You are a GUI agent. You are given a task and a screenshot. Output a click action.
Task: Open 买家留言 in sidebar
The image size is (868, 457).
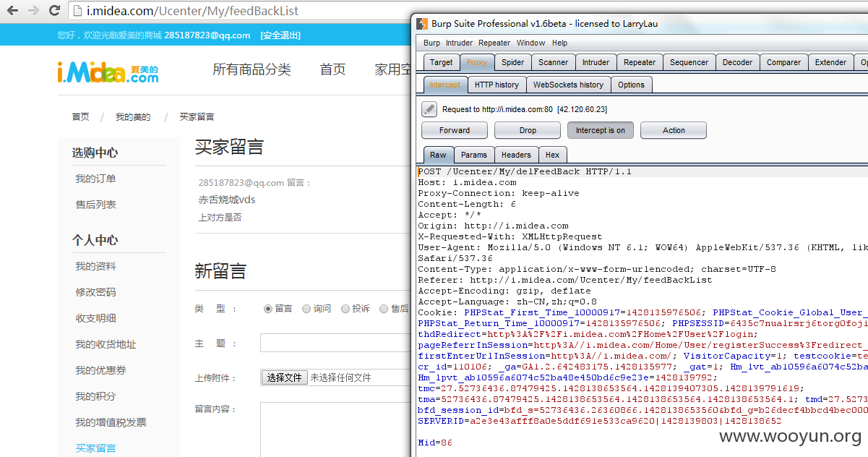[95, 448]
